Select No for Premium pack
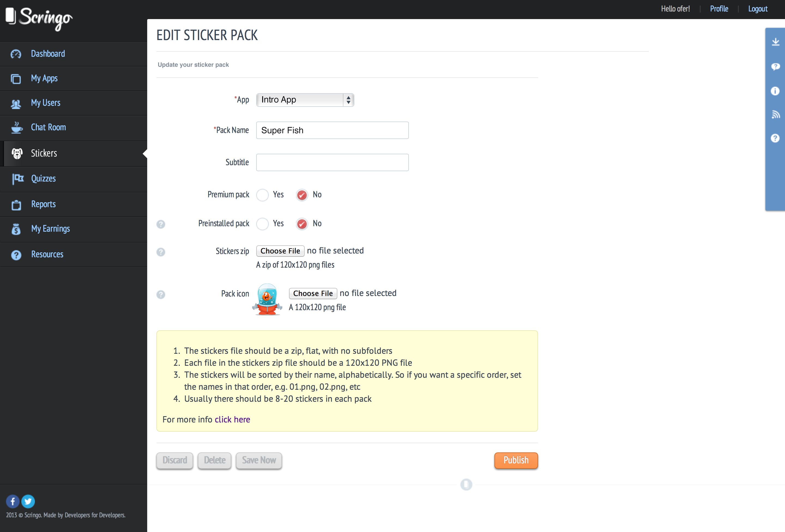 click(x=302, y=195)
